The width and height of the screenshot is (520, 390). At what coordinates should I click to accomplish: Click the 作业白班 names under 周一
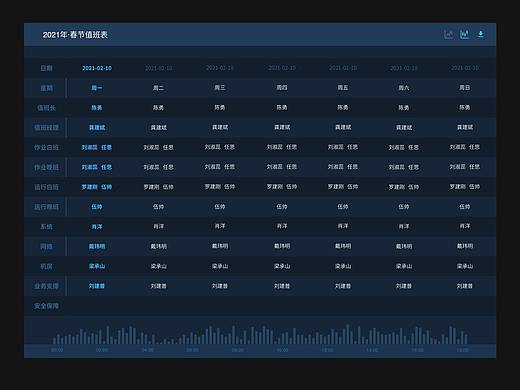(x=97, y=147)
